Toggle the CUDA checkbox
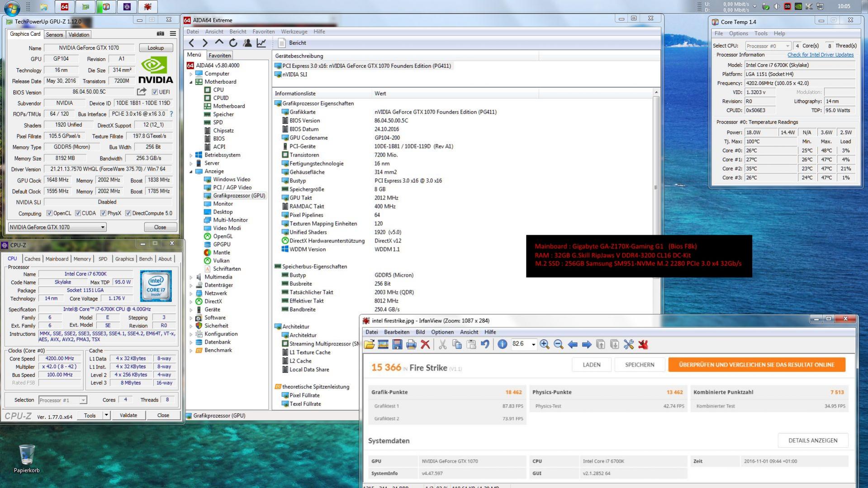868x488 pixels. [78, 213]
